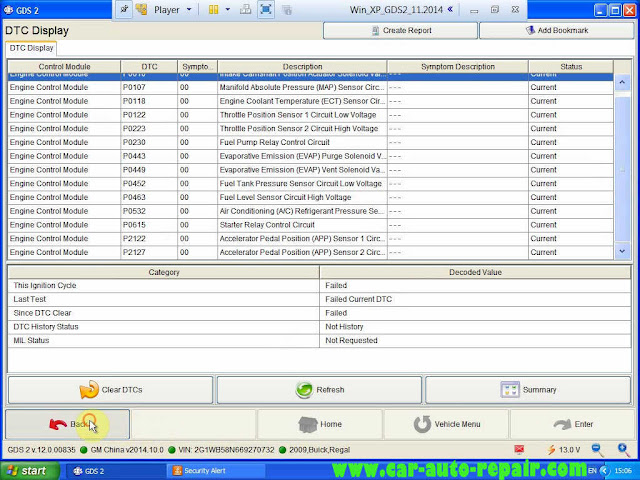Select DTC History Status row
The width and height of the screenshot is (640, 480).
click(x=319, y=327)
